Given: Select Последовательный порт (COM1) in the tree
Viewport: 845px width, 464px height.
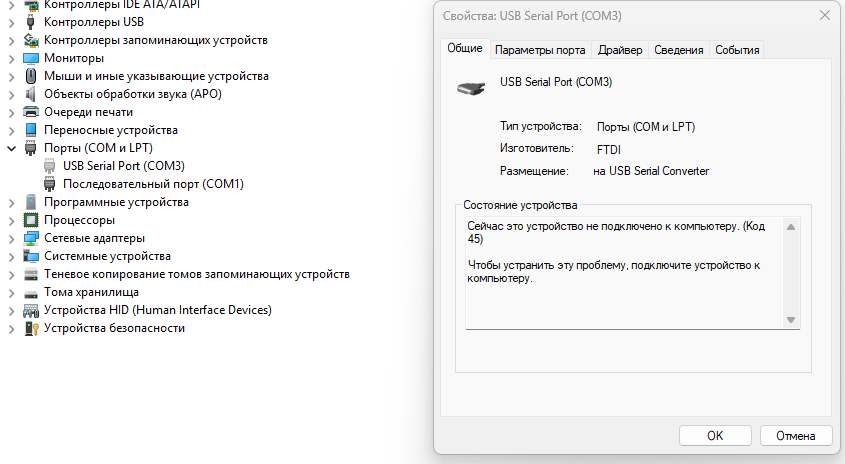Looking at the screenshot, I should (x=153, y=184).
